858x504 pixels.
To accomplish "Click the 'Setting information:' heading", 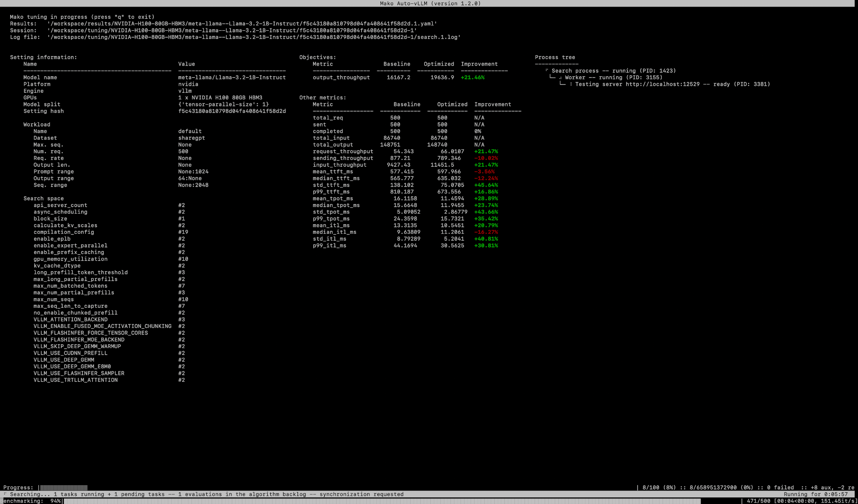I will tap(43, 57).
